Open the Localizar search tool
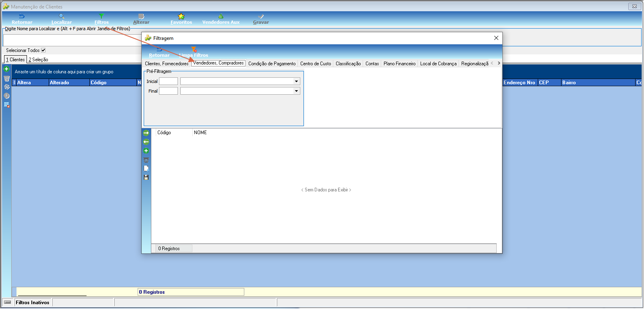This screenshot has width=644, height=309. tap(62, 19)
